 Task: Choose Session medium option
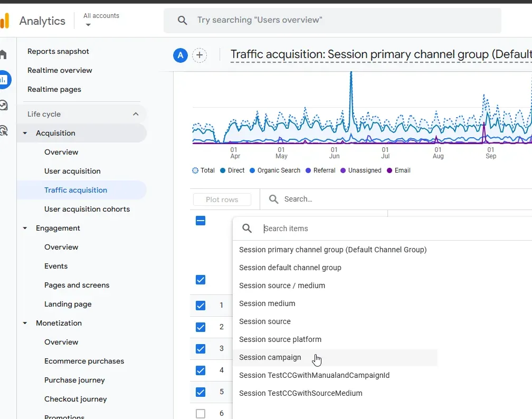pos(267,303)
